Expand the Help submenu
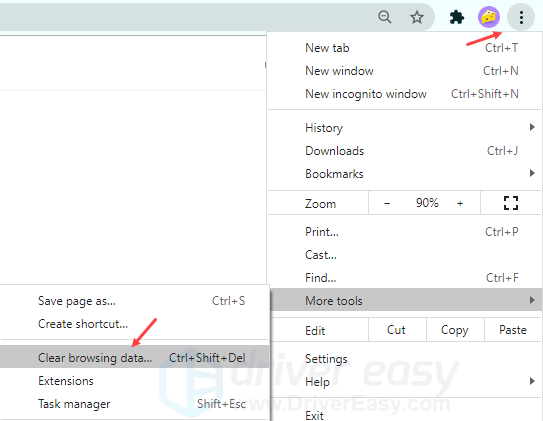 pyautogui.click(x=404, y=382)
